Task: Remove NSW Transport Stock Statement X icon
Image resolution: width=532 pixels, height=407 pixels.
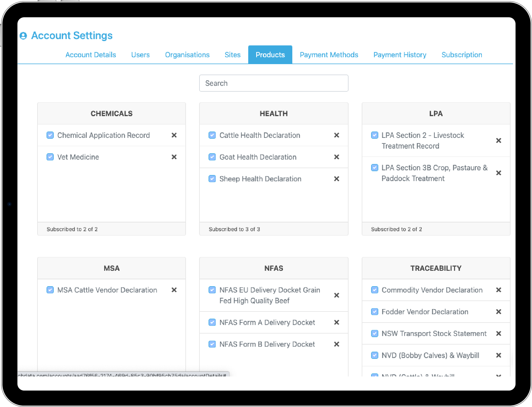Action: coord(498,334)
